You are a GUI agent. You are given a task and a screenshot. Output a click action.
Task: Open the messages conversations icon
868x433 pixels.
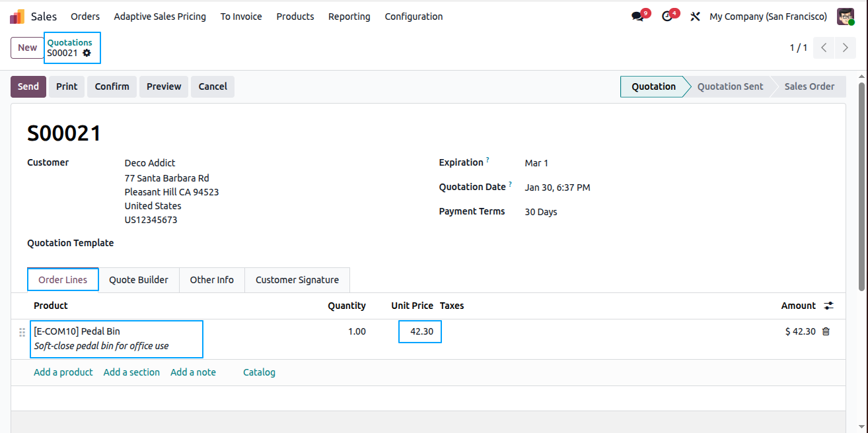click(637, 17)
